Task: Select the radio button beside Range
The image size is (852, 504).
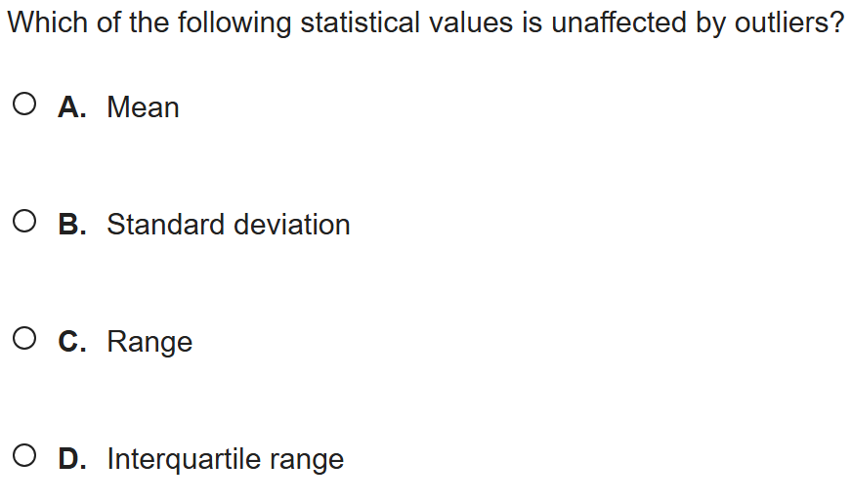Action: click(26, 340)
